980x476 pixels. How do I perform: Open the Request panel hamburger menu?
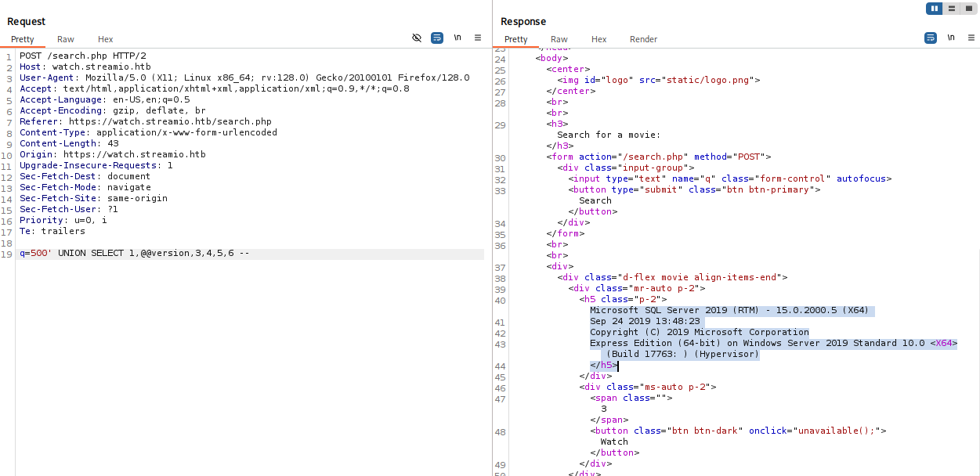pyautogui.click(x=478, y=38)
